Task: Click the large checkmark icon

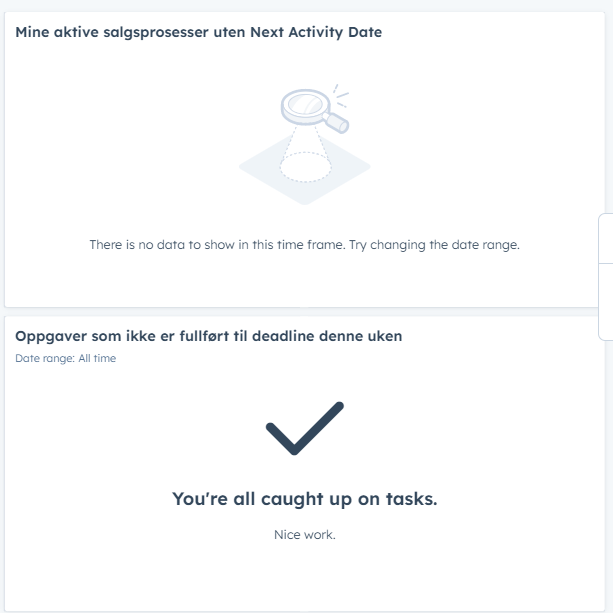Action: (x=305, y=428)
